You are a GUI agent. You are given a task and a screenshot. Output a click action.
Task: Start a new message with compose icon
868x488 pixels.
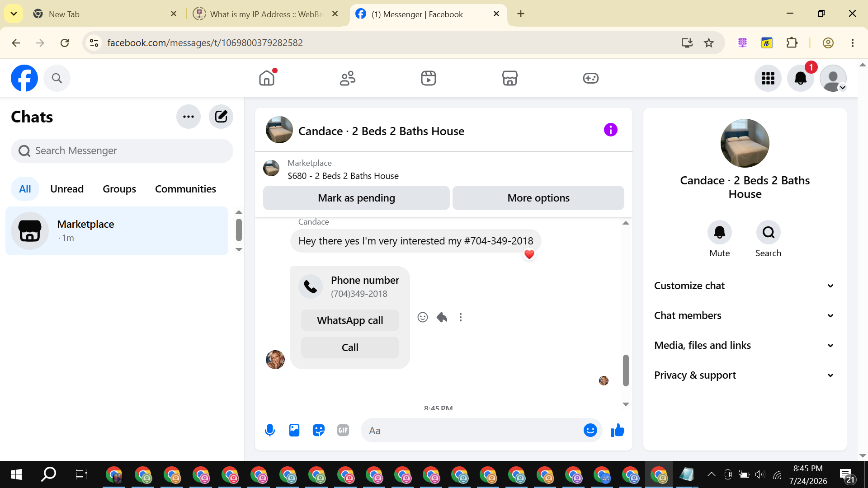click(x=221, y=117)
